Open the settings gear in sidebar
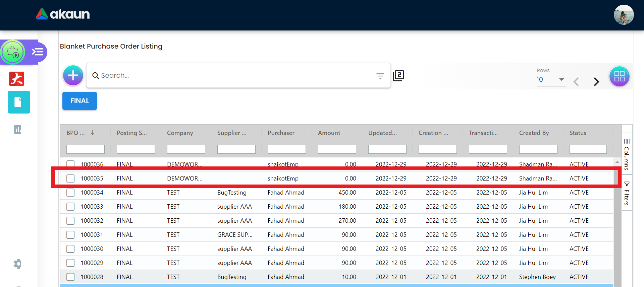Viewport: 644px width, 287px height. point(18,264)
